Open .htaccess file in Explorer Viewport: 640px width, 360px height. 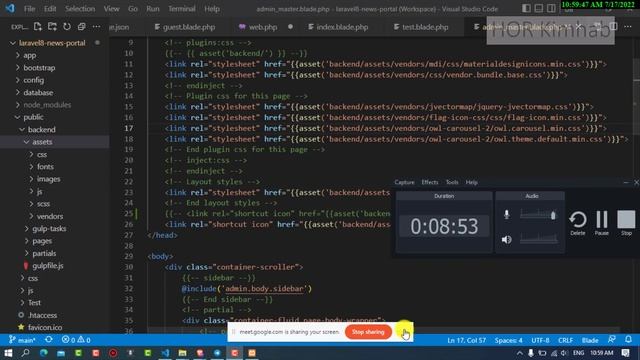[x=42, y=315]
